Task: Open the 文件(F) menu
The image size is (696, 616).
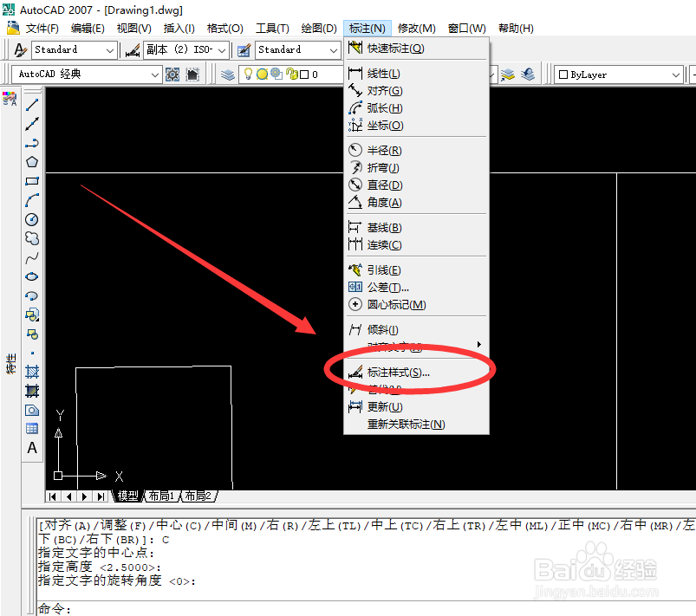Action: click(x=42, y=29)
